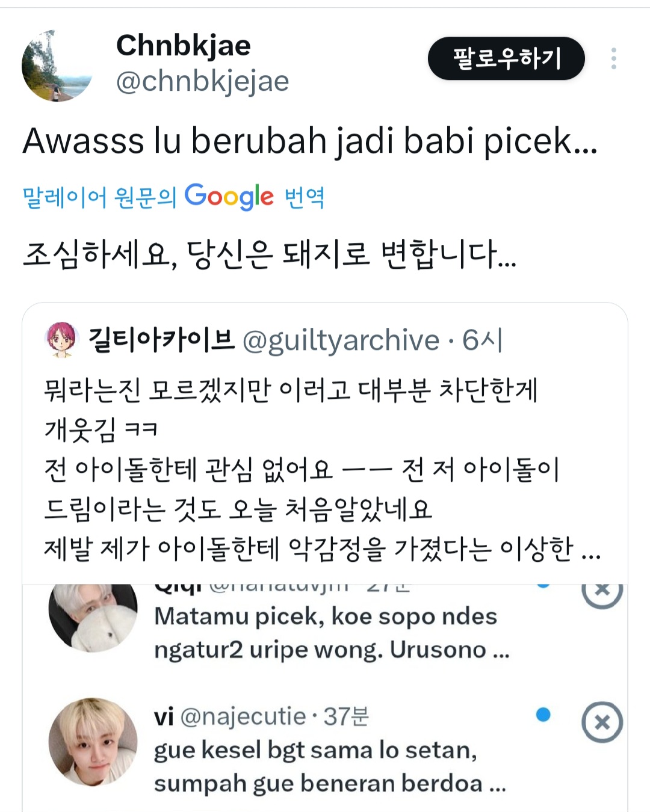
Task: Open the 길티아카이브 quoted tweet avatar
Action: tap(62, 340)
